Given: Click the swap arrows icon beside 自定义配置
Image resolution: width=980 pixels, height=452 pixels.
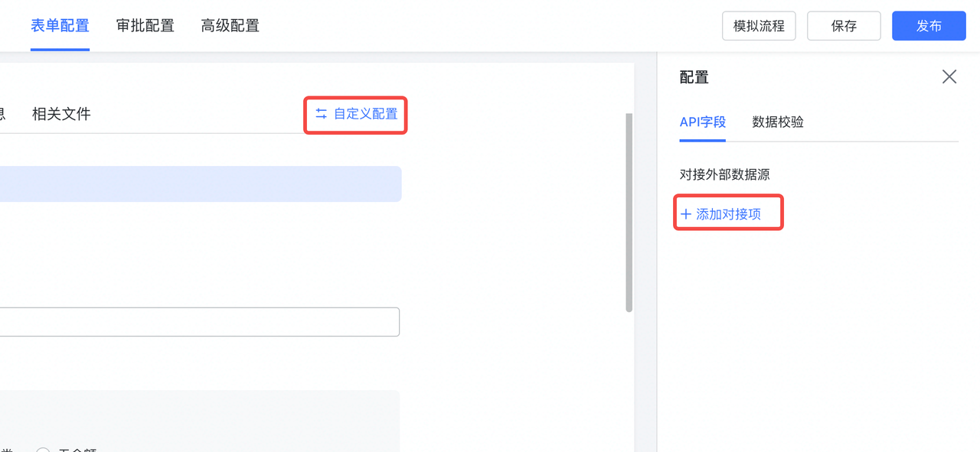Looking at the screenshot, I should click(x=321, y=114).
